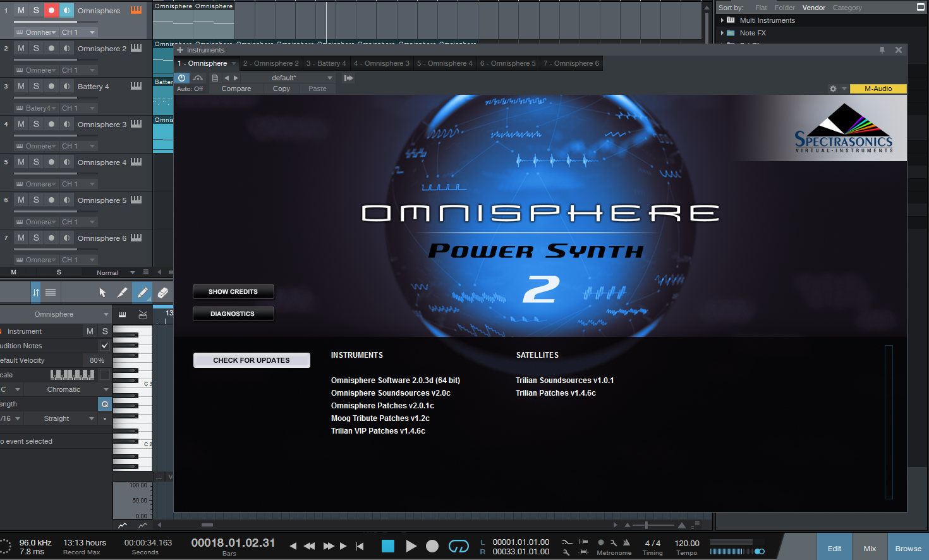Pin the Instruments plugin window
929x560 pixels.
point(882,50)
